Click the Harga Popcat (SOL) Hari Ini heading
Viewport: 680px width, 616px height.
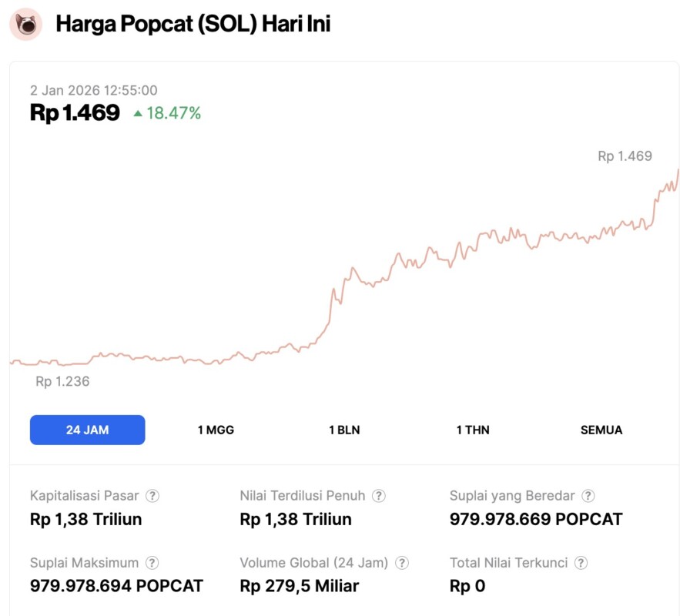coord(193,24)
